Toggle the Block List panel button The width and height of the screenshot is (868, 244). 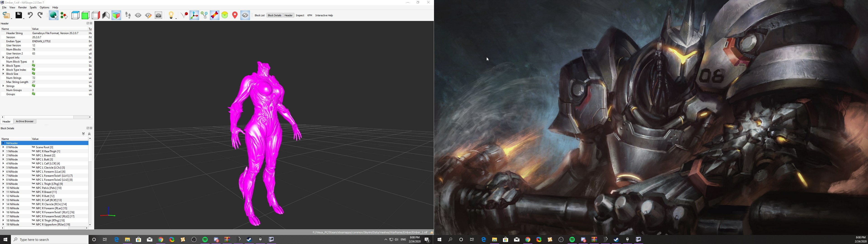click(x=259, y=16)
